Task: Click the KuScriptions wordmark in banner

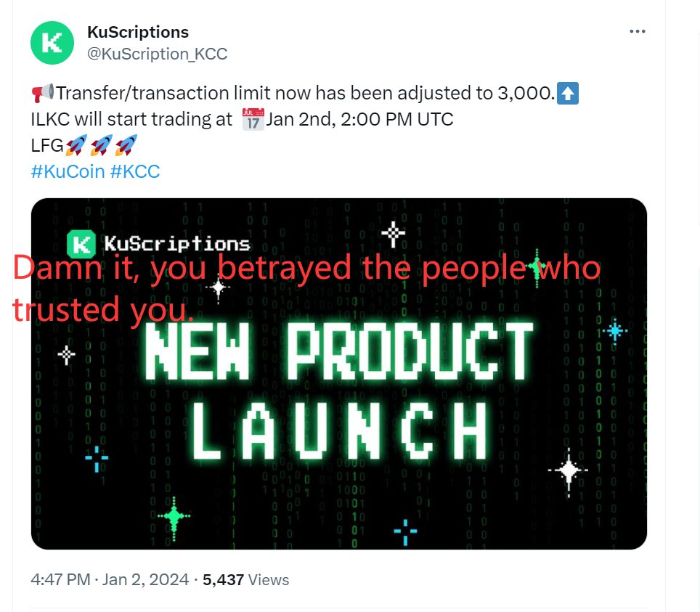Action: point(177,244)
